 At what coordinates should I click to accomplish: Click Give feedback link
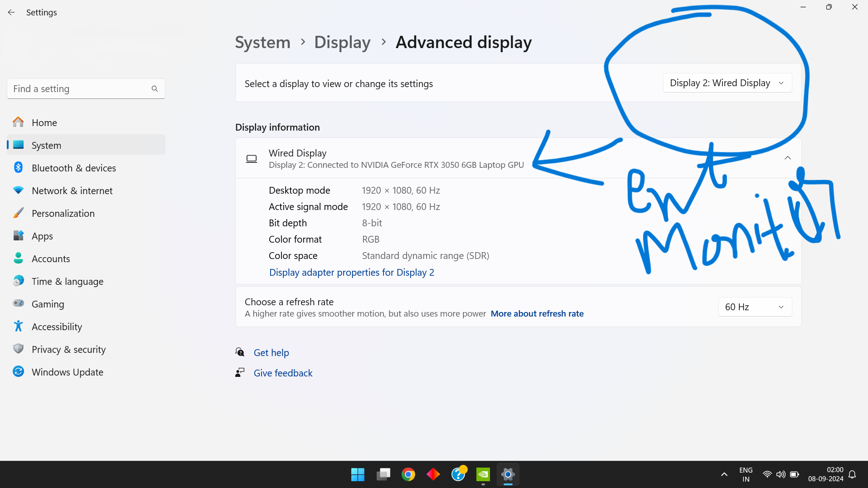pos(283,373)
